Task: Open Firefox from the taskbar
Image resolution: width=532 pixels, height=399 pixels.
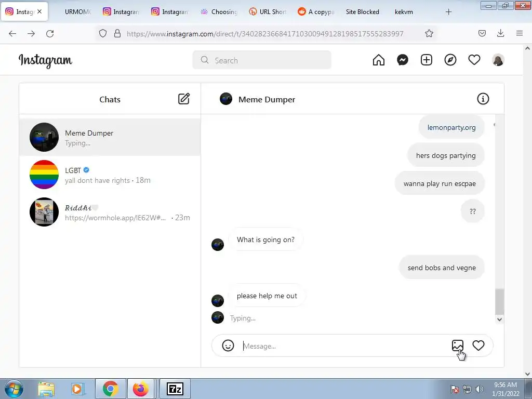Action: (140, 389)
